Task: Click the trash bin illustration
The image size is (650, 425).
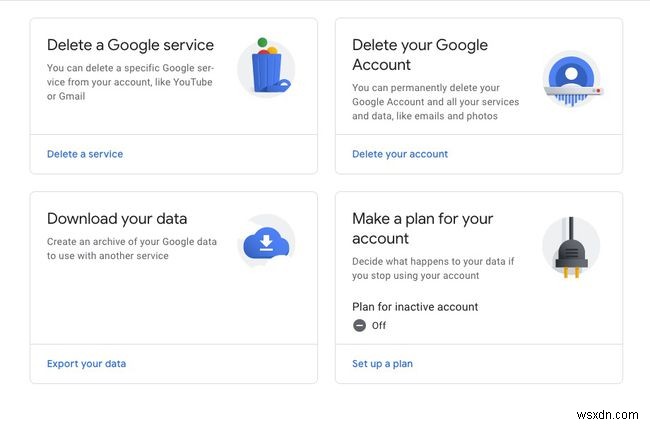Action: pyautogui.click(x=266, y=69)
